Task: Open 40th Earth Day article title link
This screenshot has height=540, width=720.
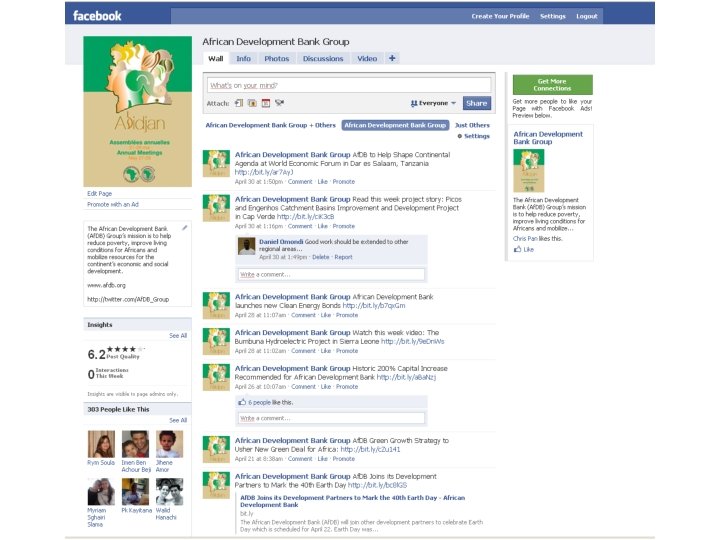Action: pyautogui.click(x=352, y=501)
